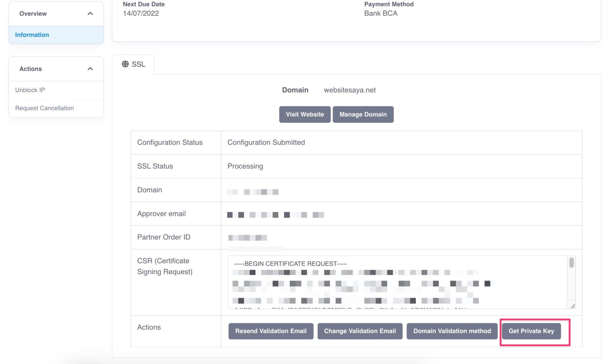Choose Request Cancellation from the sidebar
Image resolution: width=610 pixels, height=364 pixels.
(44, 108)
